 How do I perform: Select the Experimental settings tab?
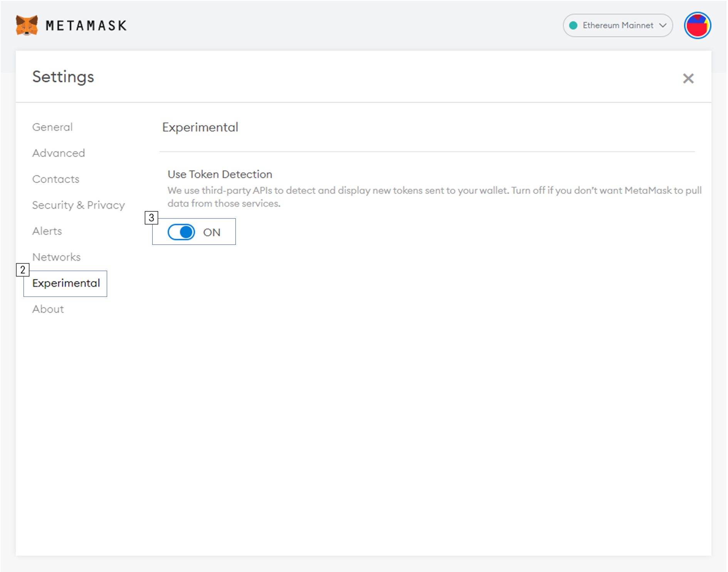[x=66, y=283]
